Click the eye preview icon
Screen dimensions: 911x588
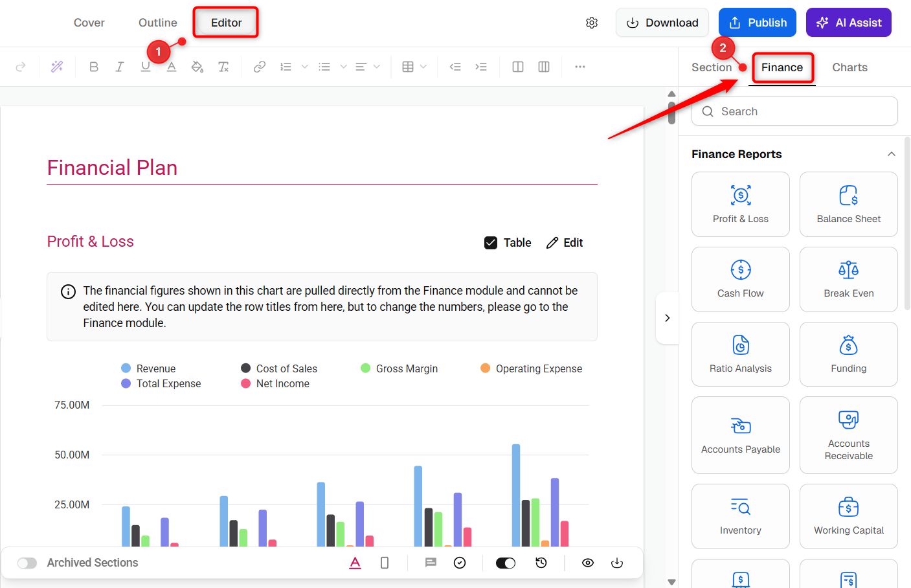pos(588,563)
